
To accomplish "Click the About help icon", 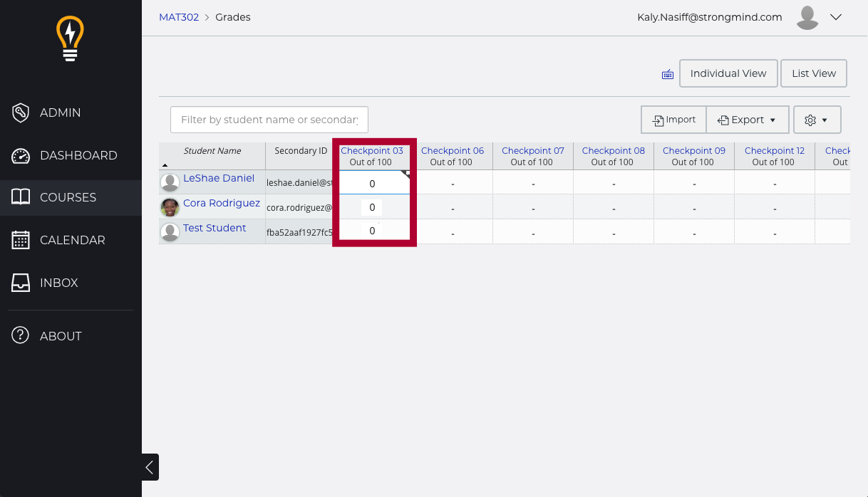I will point(21,335).
